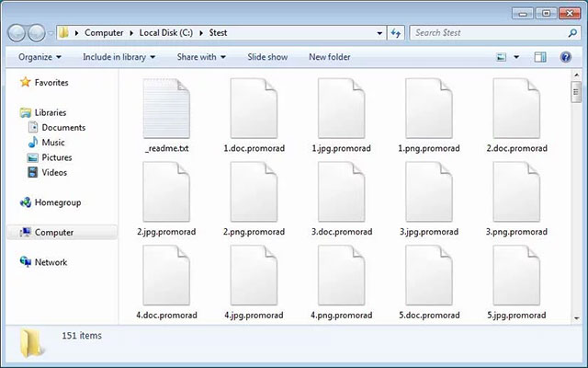Select the 1.jpg.promorad file icon
This screenshot has width=588, height=368.
(341, 109)
